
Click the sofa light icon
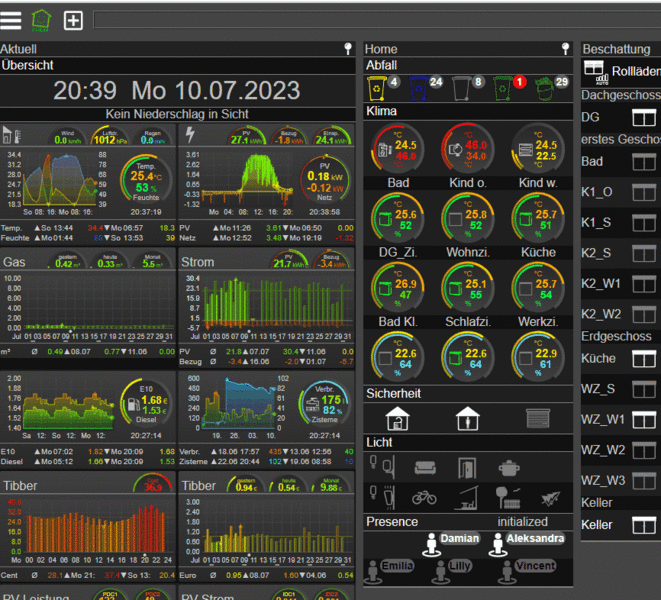click(x=424, y=467)
